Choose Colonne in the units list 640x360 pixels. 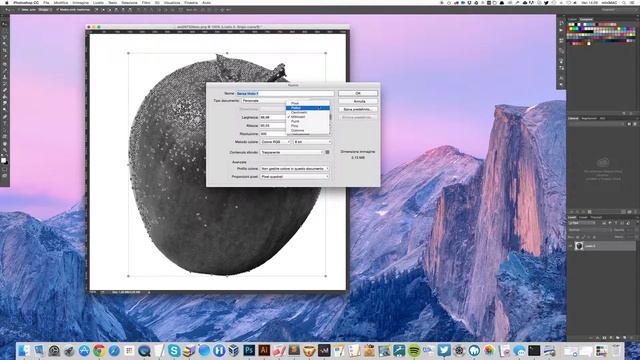click(x=308, y=130)
